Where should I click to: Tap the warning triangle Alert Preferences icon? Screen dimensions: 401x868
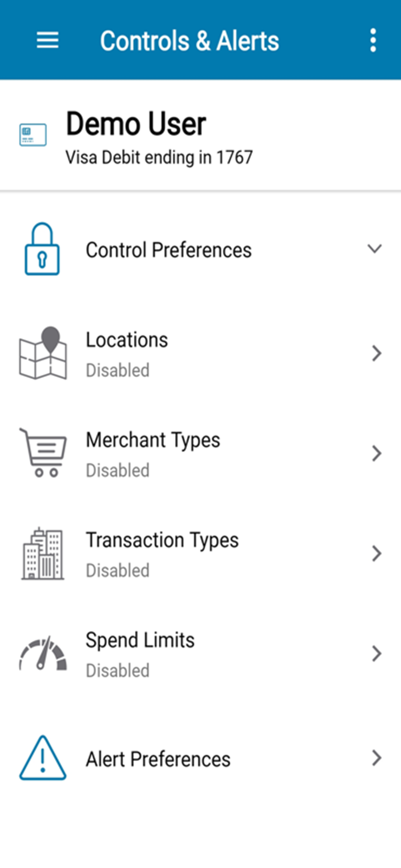pos(43,758)
